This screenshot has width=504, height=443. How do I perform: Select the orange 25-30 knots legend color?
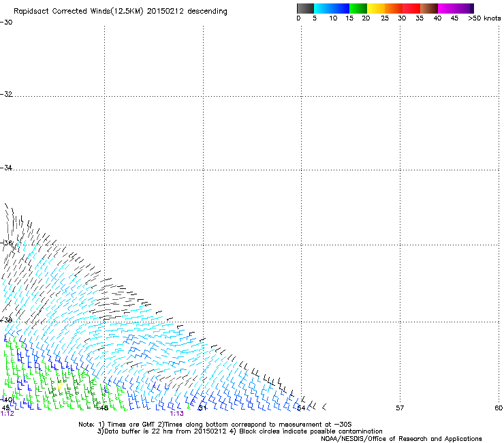point(394,8)
